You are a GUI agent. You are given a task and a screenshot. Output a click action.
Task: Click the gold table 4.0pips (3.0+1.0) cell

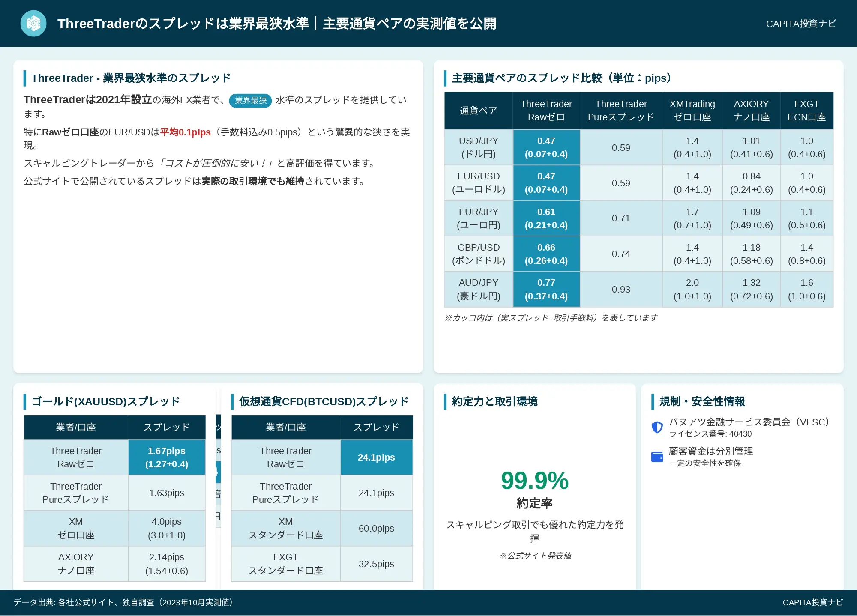click(167, 529)
